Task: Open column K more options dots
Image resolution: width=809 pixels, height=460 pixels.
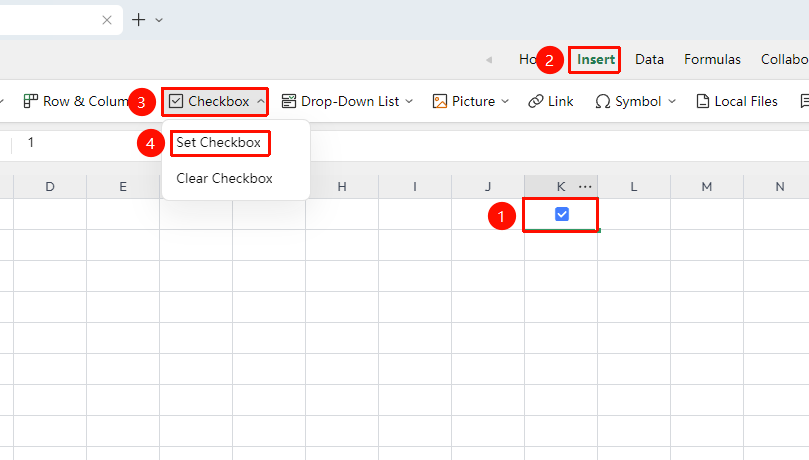Action: [x=585, y=187]
